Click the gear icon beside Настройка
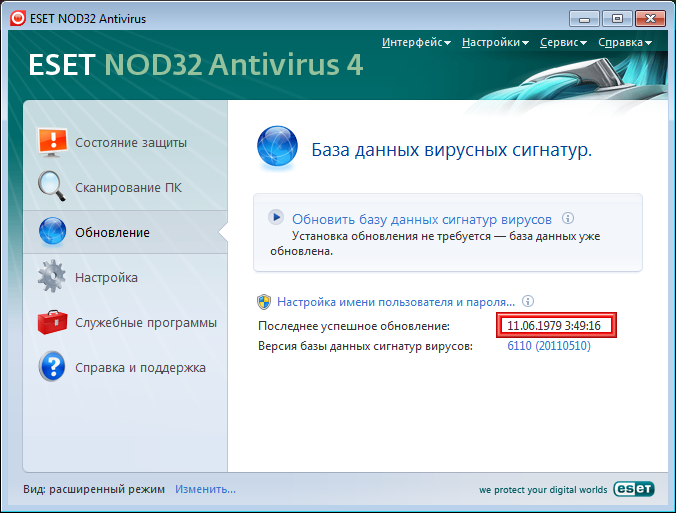 [52, 276]
